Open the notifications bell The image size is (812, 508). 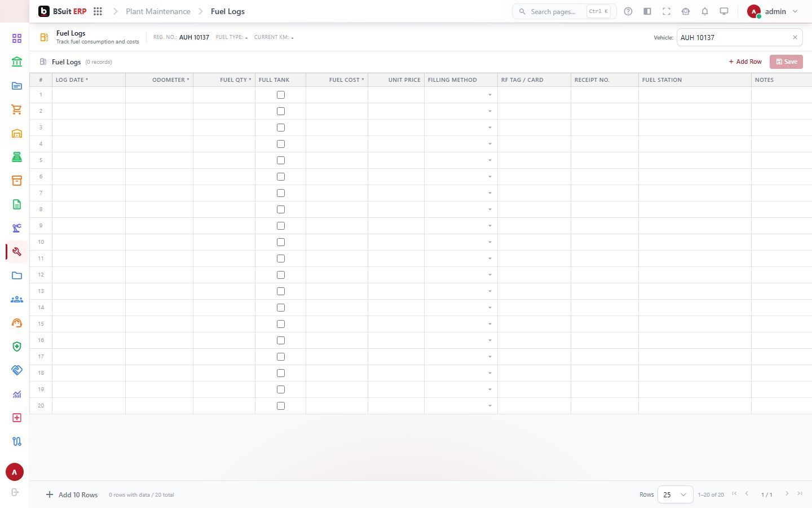click(x=705, y=11)
